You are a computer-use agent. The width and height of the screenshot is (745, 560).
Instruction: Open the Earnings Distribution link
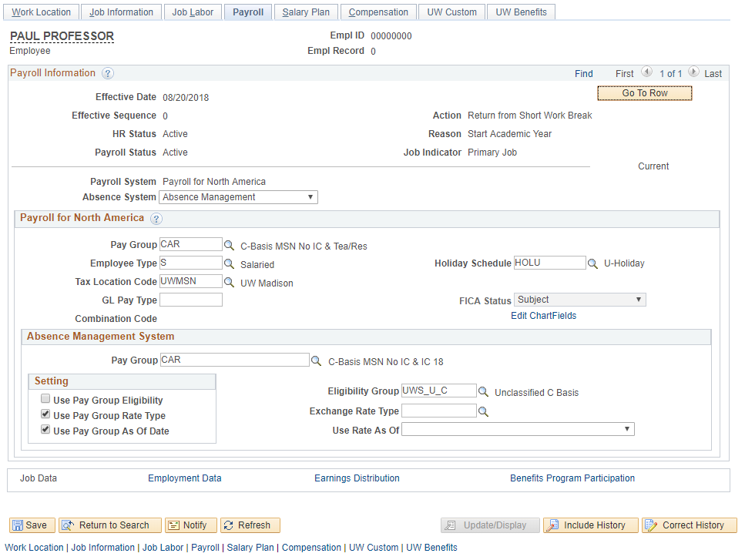click(x=357, y=478)
